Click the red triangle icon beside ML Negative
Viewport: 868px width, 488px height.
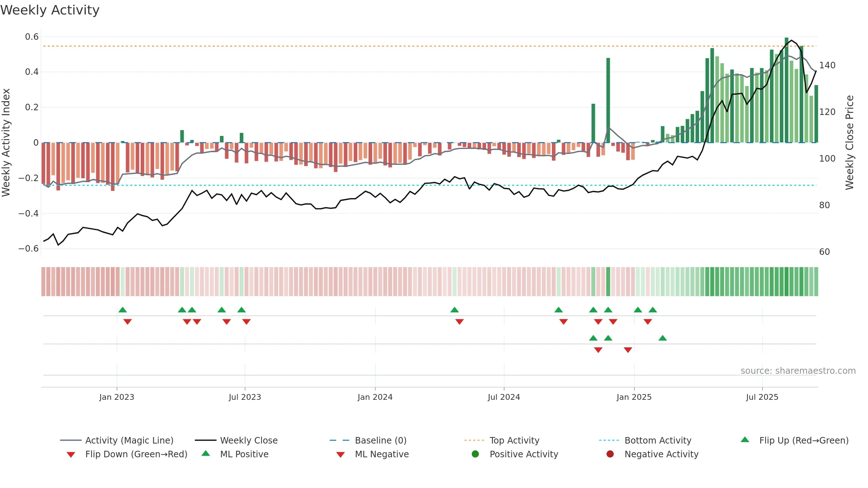point(341,455)
